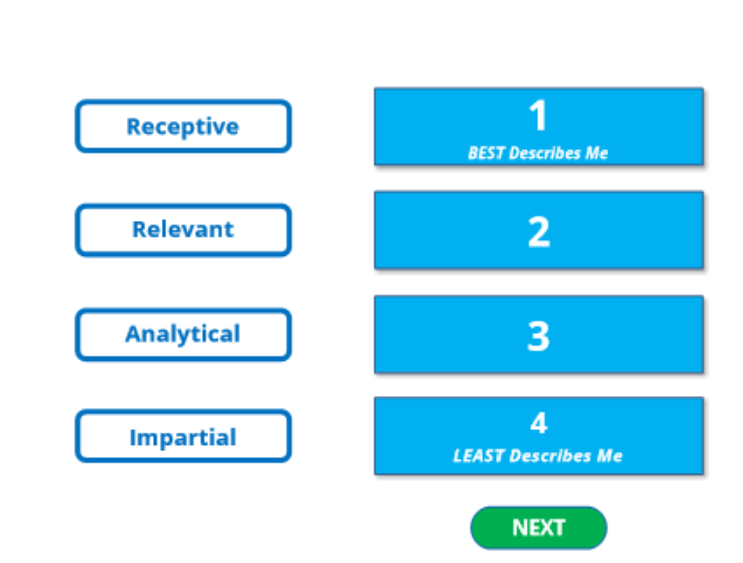Click the word Receptive text
Screen dimensions: 743x563
tap(183, 127)
